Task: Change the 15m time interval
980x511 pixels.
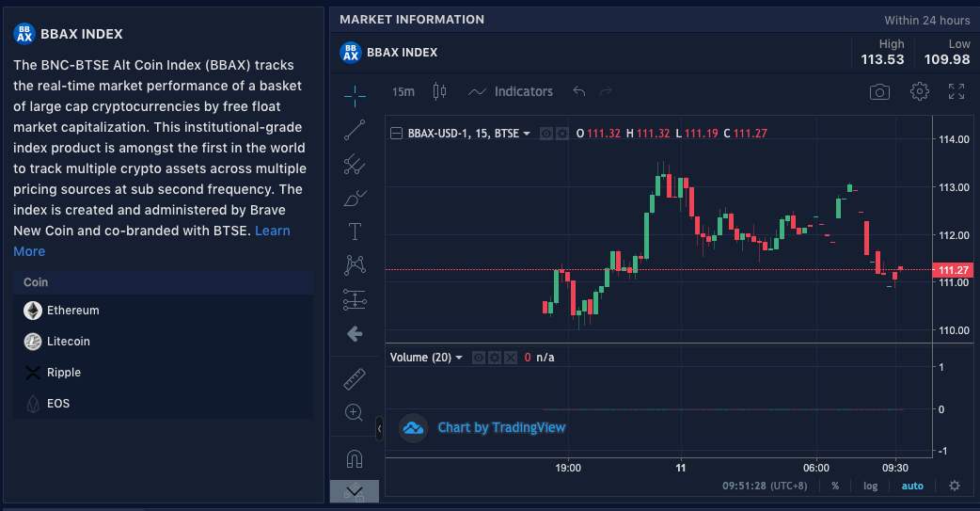Action: (x=403, y=92)
